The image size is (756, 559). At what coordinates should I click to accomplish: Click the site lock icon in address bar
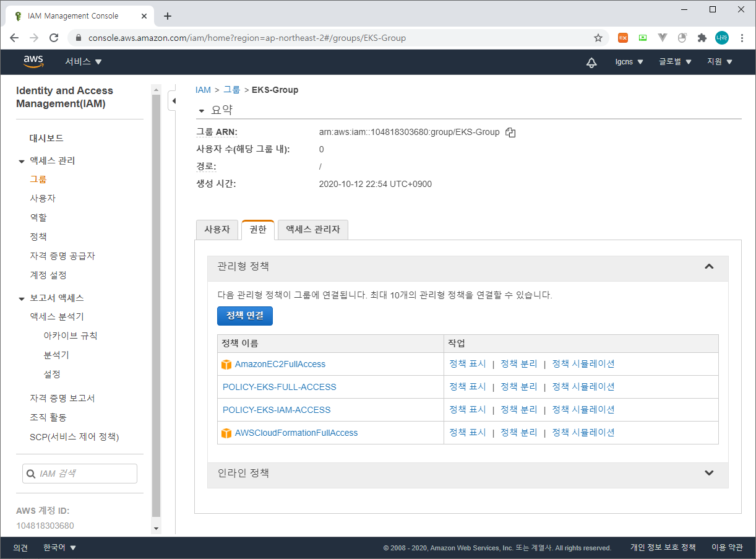[78, 38]
